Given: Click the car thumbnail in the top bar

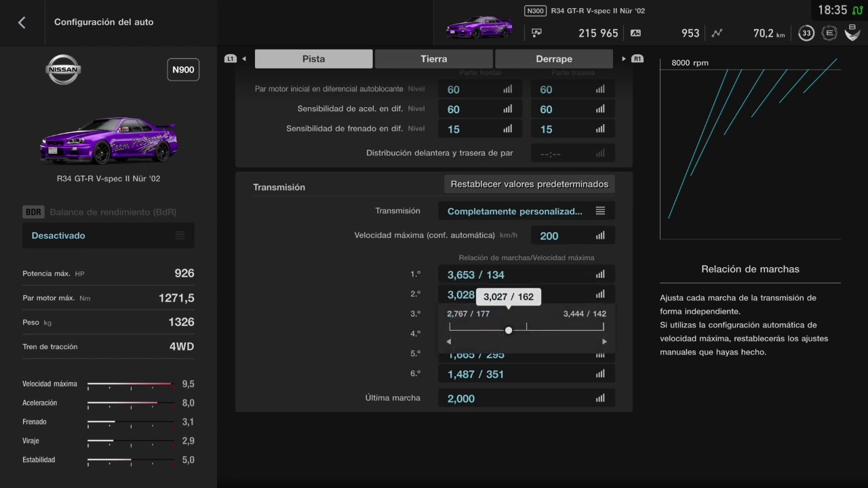Looking at the screenshot, I should [x=479, y=27].
